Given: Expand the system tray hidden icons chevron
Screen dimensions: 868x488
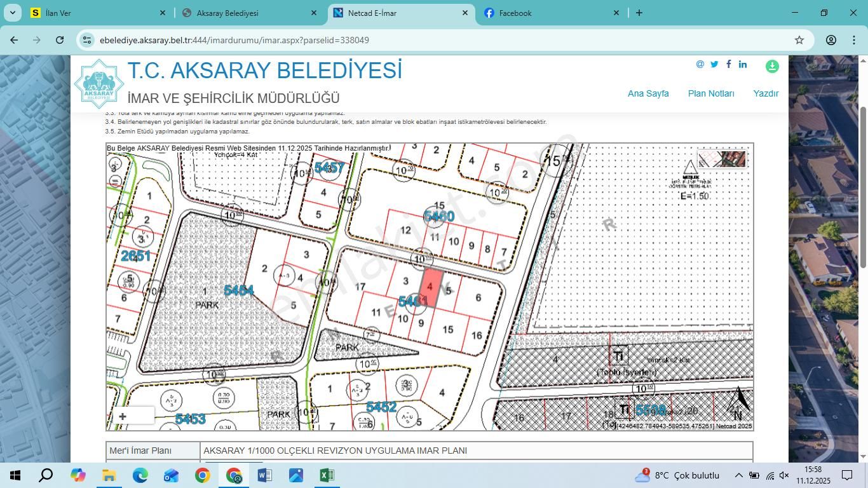Looking at the screenshot, I should 738,475.
